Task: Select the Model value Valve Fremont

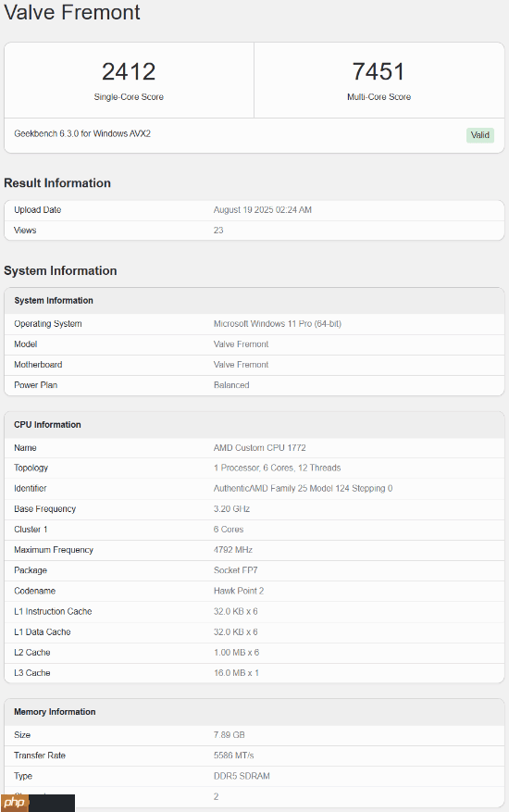Action: click(x=242, y=344)
